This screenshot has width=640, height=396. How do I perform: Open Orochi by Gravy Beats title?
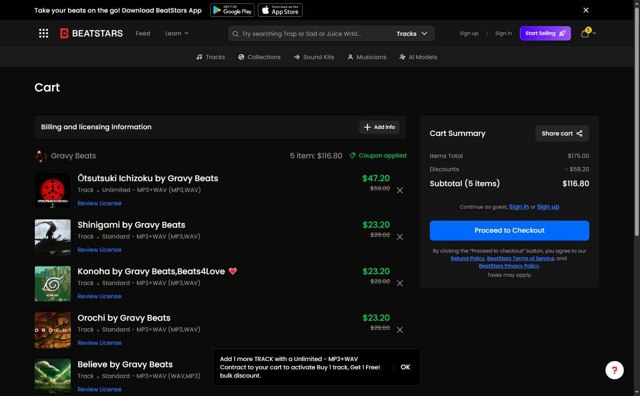(x=124, y=318)
